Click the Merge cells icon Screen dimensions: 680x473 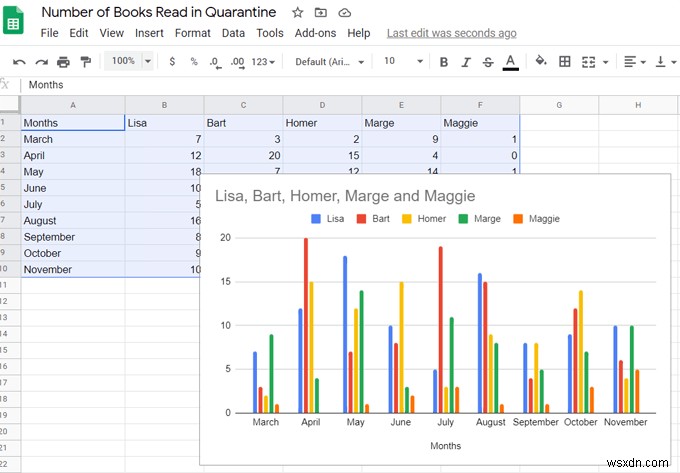click(589, 62)
